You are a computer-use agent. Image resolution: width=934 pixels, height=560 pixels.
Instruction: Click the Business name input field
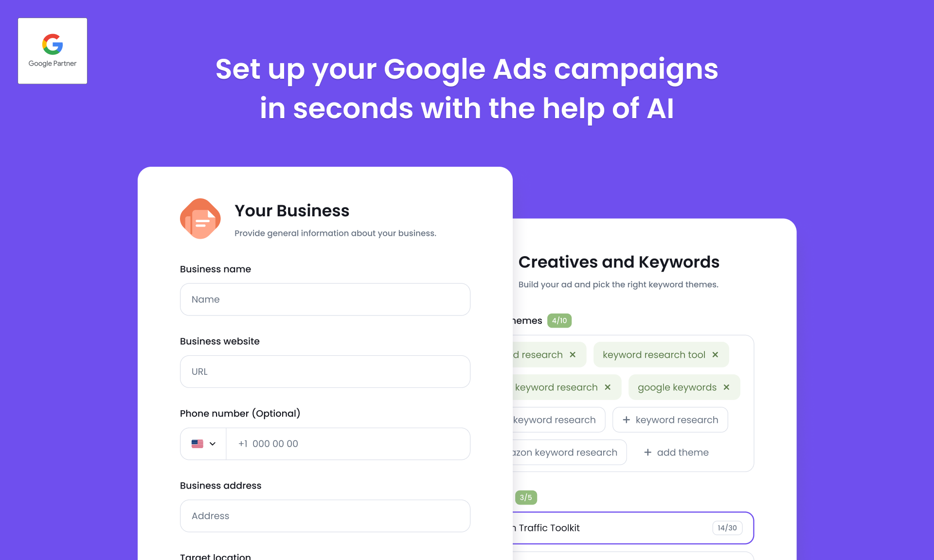click(x=325, y=299)
